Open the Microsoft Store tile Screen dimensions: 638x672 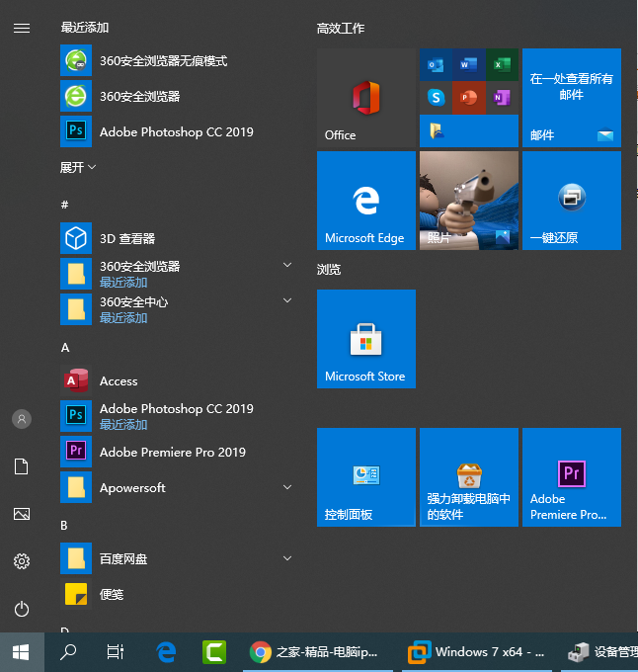pyautogui.click(x=366, y=339)
